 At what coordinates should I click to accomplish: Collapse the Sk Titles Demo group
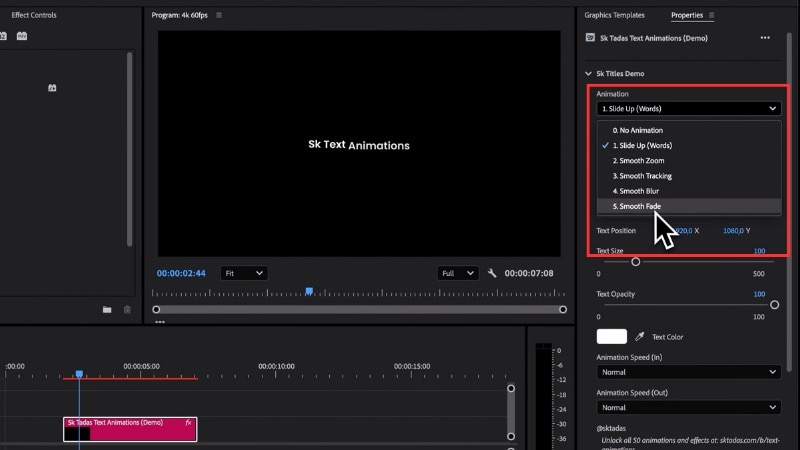point(588,74)
